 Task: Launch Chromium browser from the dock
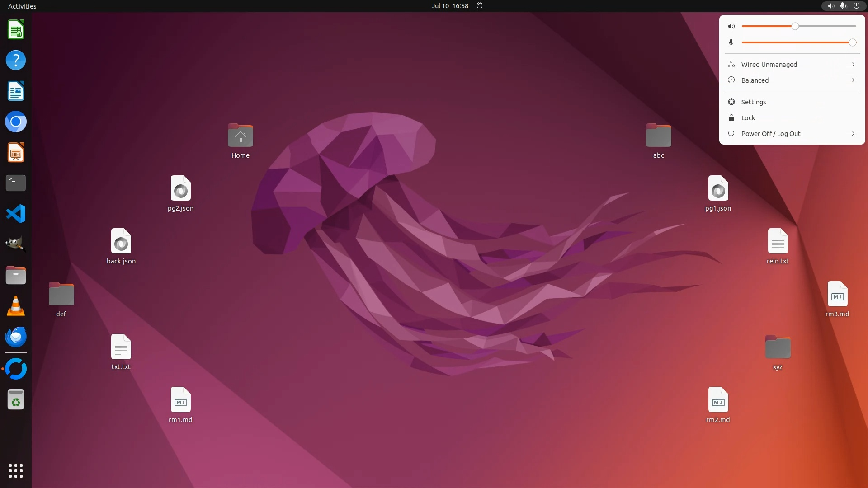pyautogui.click(x=16, y=122)
